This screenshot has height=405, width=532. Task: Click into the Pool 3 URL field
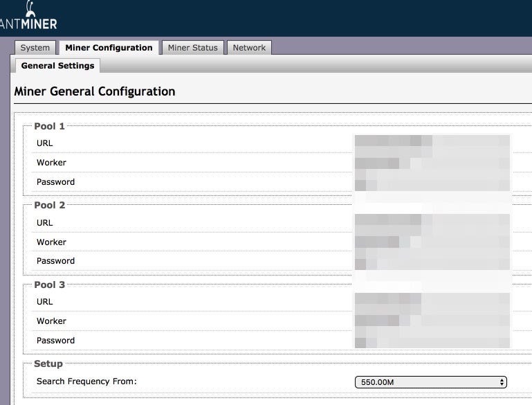[x=432, y=302]
